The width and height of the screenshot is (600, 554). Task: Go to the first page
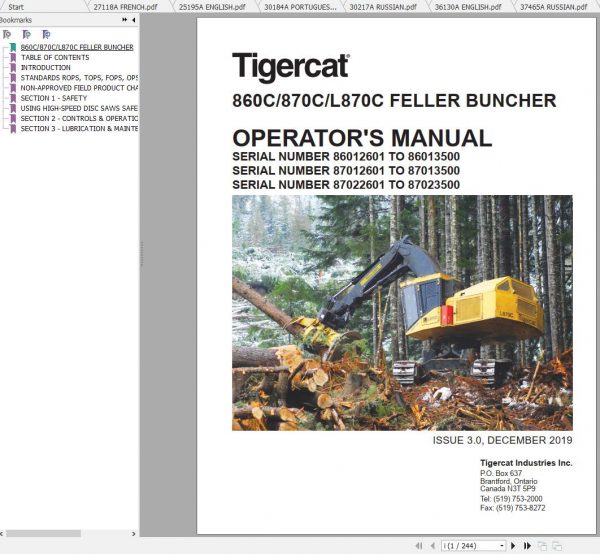[x=419, y=546]
